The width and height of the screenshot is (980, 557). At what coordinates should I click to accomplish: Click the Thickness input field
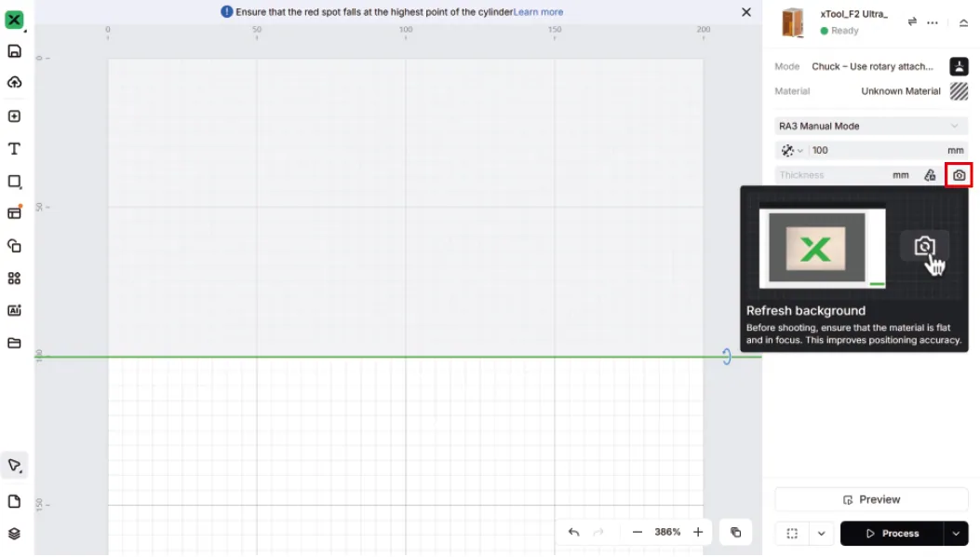833,175
